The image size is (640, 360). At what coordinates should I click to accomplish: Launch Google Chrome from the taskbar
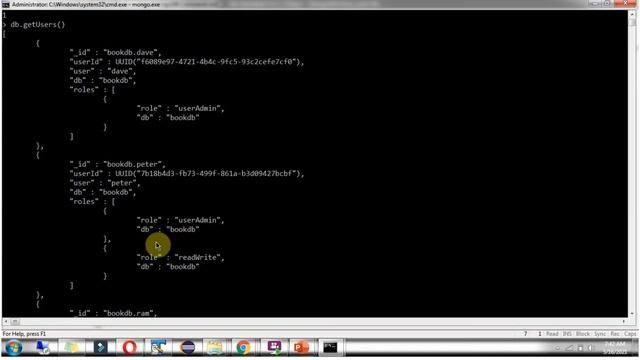(x=243, y=347)
